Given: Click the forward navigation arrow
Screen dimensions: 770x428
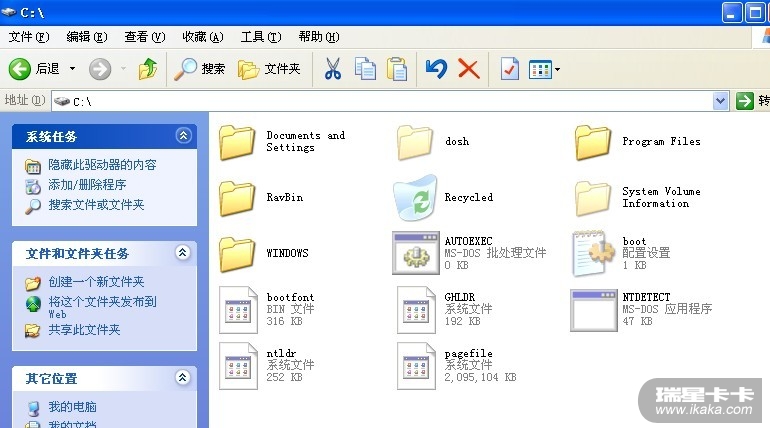Looking at the screenshot, I should click(x=100, y=69).
